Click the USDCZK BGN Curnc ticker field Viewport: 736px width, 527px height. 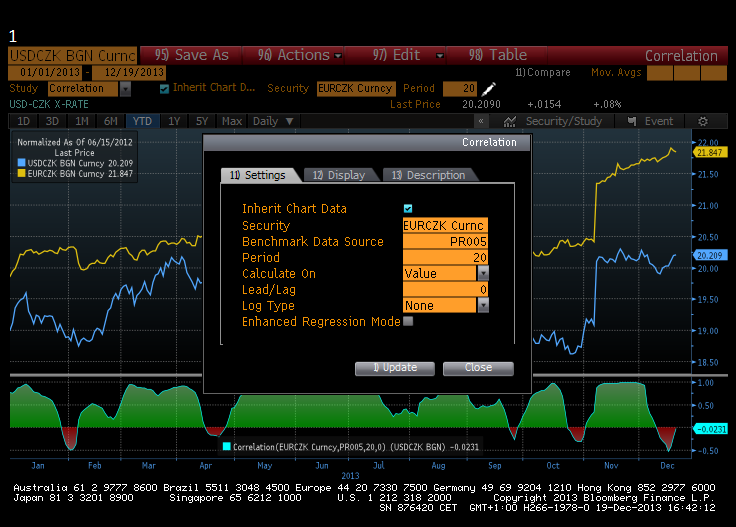pyautogui.click(x=73, y=55)
